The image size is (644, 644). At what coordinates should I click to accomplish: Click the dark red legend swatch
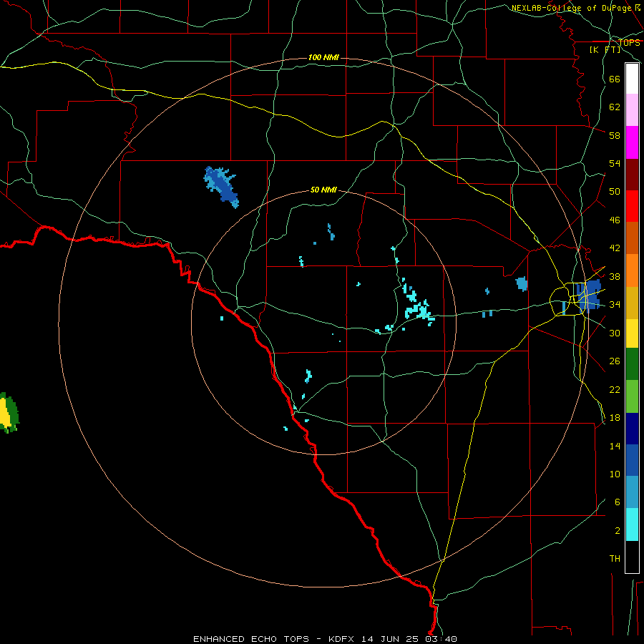[x=632, y=175]
